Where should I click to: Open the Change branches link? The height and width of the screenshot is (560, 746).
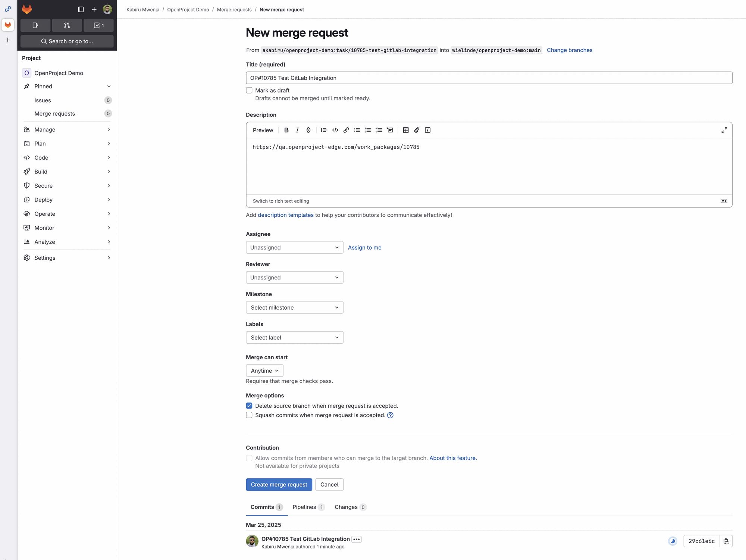tap(570, 50)
